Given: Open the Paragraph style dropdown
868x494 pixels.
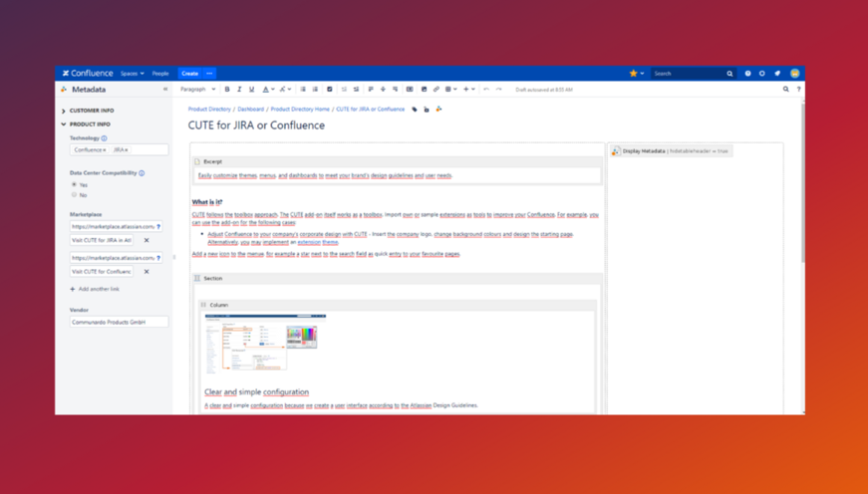Looking at the screenshot, I should coord(197,89).
